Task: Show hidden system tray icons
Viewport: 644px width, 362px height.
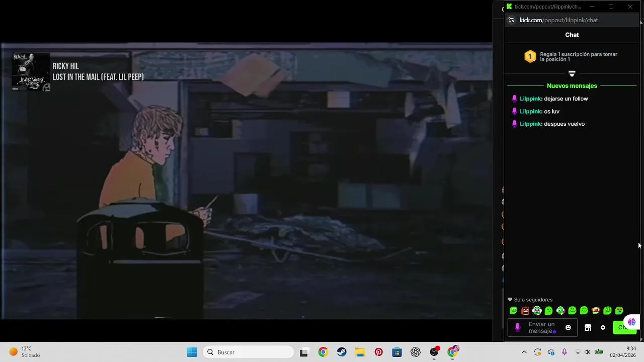Action: pyautogui.click(x=524, y=352)
